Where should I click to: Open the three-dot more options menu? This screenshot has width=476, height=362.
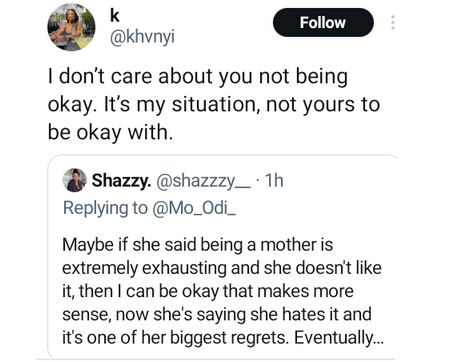[393, 23]
